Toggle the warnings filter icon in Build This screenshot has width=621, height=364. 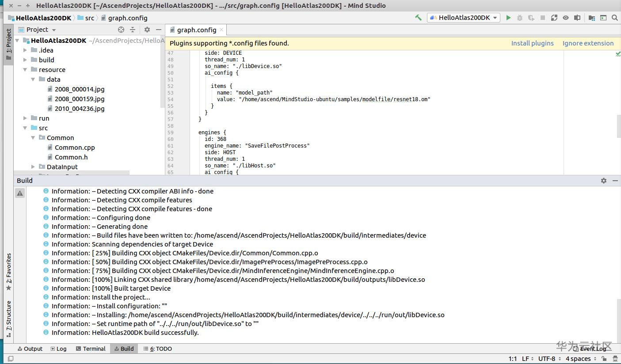[20, 193]
